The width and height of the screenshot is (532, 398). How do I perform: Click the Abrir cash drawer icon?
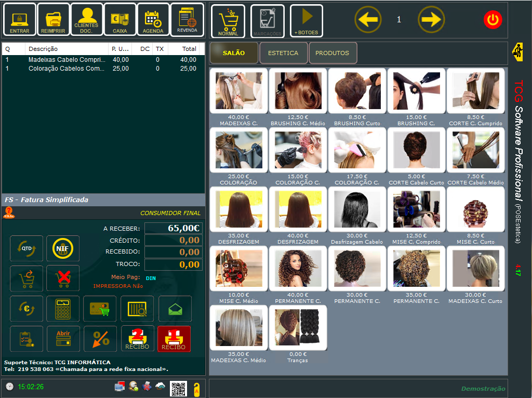[63, 339]
